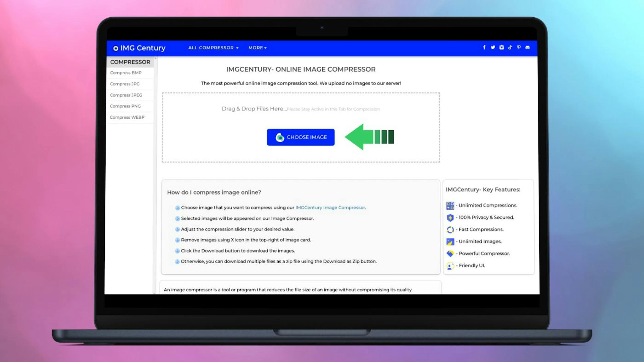Viewport: 644px width, 362px height.
Task: Select Compress WEBP from sidebar
Action: point(127,117)
